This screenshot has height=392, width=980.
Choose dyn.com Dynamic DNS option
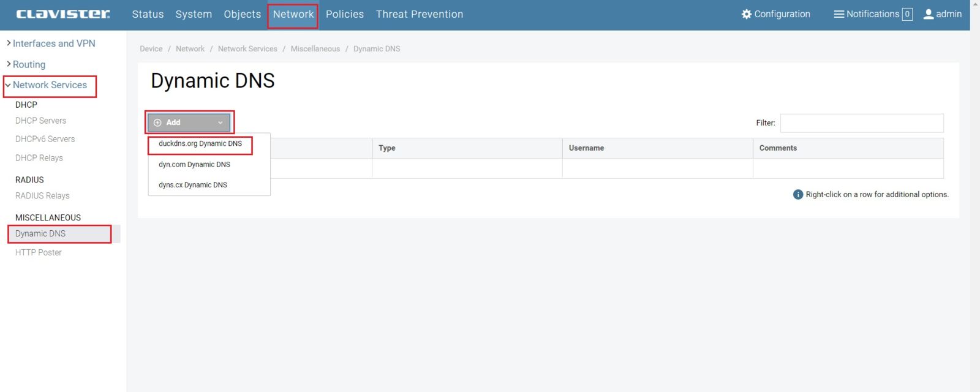[194, 165]
